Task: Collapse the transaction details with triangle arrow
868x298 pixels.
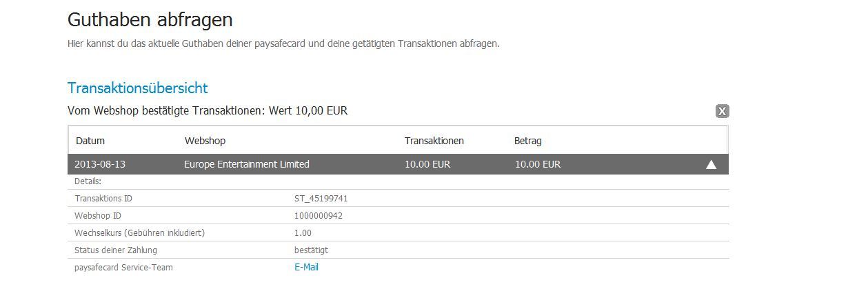Action: pyautogui.click(x=711, y=164)
